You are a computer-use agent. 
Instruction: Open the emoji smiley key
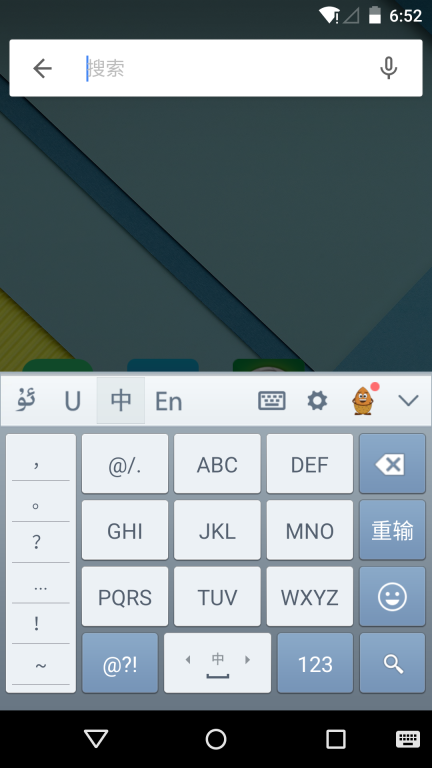click(x=392, y=597)
